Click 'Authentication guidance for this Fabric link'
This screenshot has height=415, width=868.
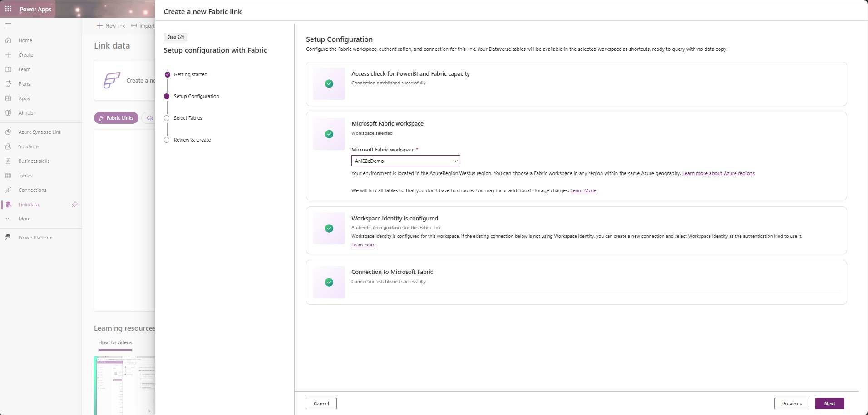click(x=396, y=228)
